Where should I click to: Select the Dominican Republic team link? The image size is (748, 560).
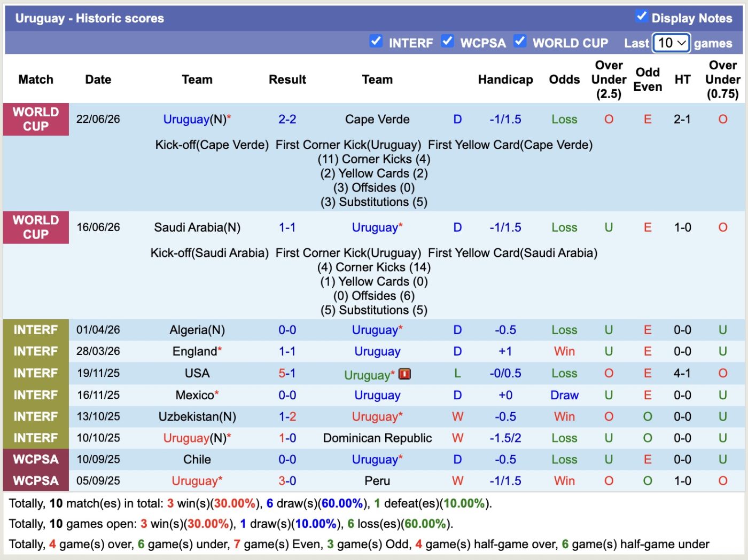click(377, 438)
